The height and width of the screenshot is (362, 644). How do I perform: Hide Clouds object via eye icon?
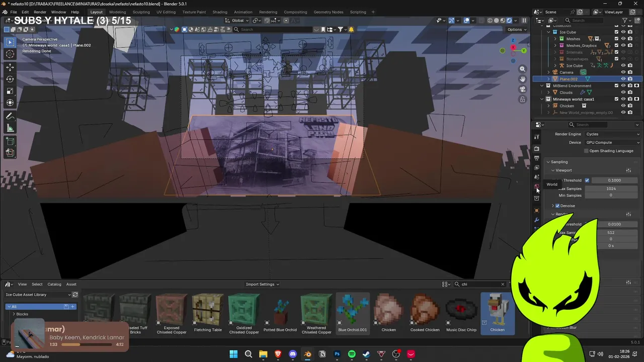coord(623,93)
